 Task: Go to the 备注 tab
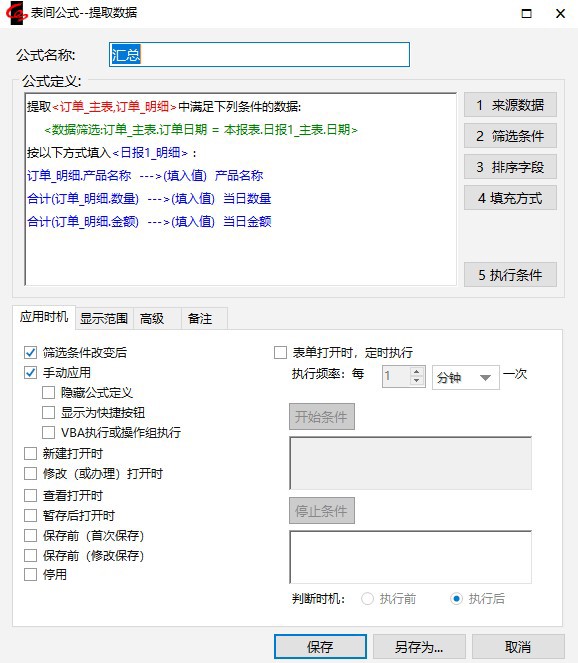(x=200, y=318)
